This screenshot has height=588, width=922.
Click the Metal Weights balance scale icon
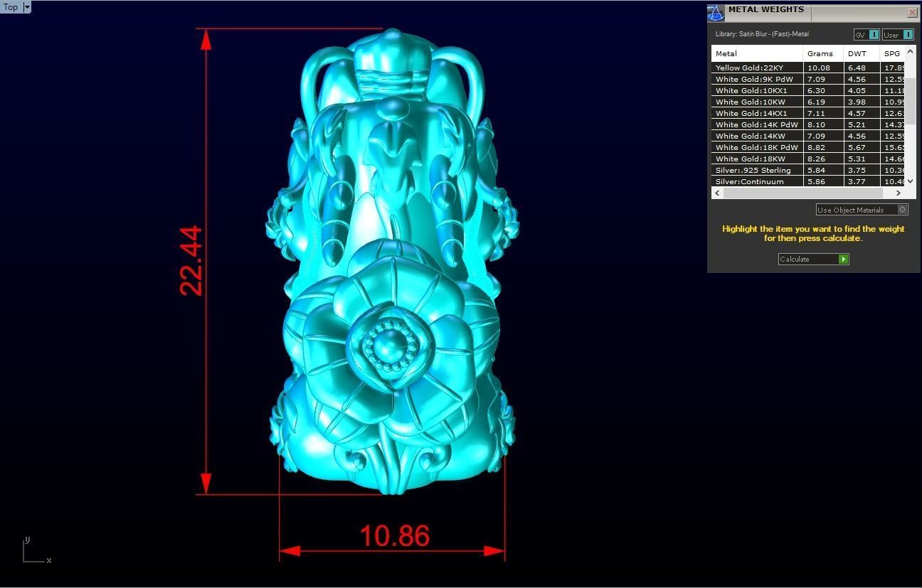pyautogui.click(x=716, y=13)
